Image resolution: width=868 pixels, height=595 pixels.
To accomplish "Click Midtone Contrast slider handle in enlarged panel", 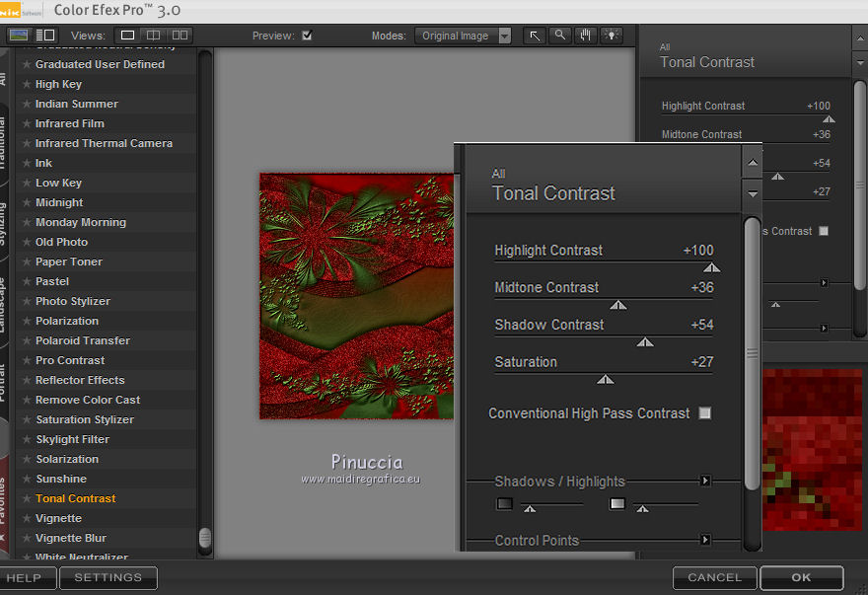I will [618, 305].
